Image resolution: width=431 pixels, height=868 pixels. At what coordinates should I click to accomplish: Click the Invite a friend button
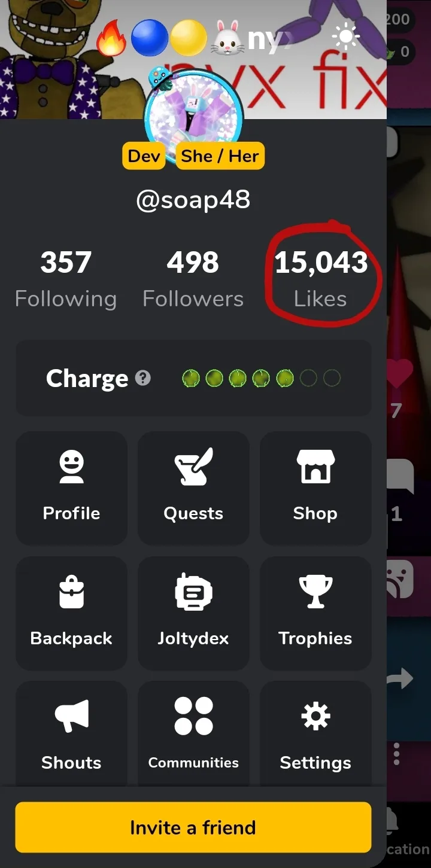coord(193,827)
